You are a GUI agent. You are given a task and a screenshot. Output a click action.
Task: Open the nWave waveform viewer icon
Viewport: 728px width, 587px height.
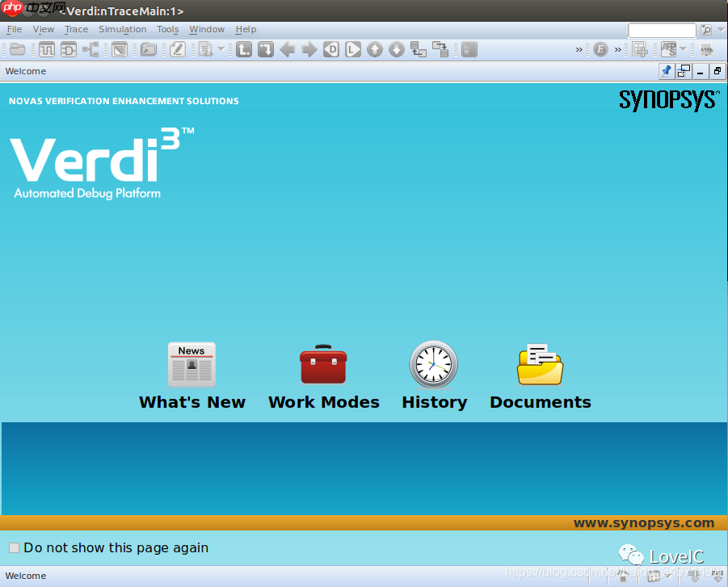click(x=47, y=49)
